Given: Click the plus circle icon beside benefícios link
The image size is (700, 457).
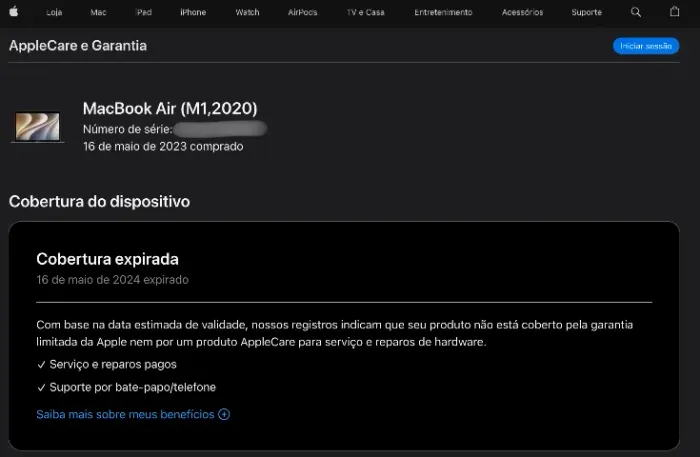Looking at the screenshot, I should point(224,414).
